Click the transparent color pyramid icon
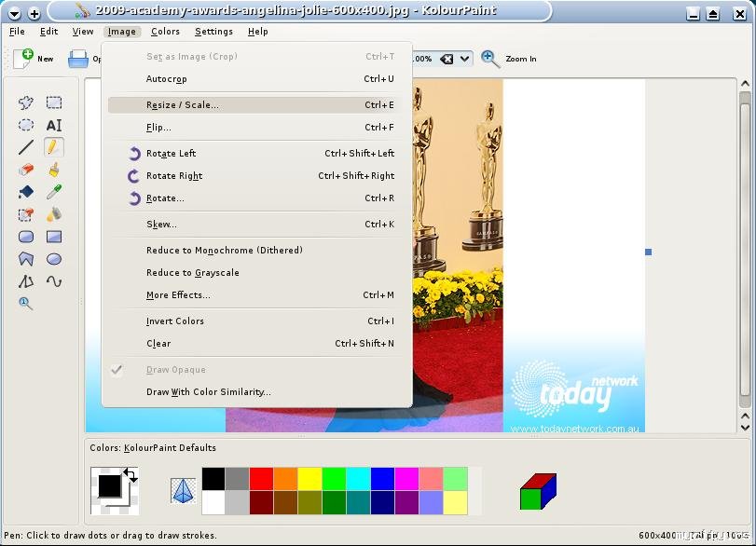 [x=183, y=491]
